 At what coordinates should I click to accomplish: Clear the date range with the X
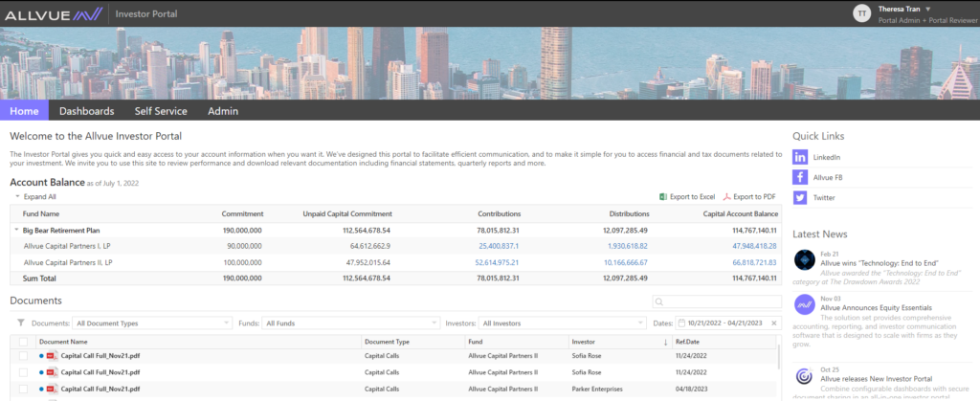point(773,323)
